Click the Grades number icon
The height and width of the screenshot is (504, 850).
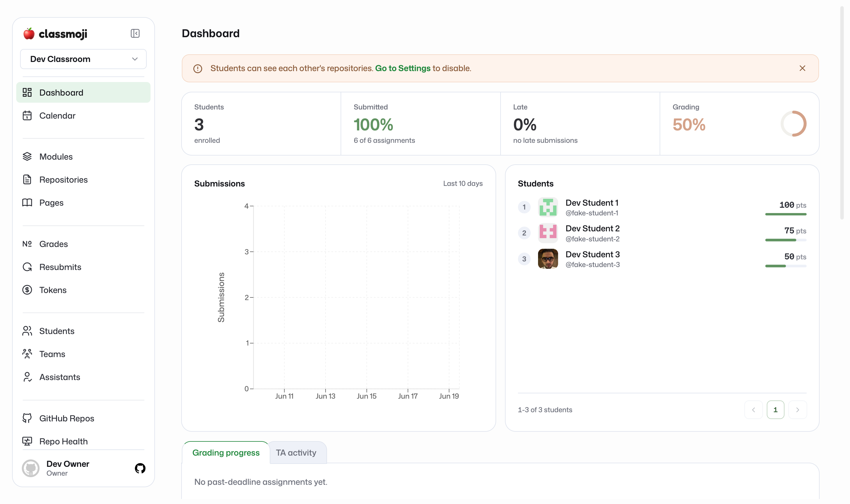click(x=27, y=244)
